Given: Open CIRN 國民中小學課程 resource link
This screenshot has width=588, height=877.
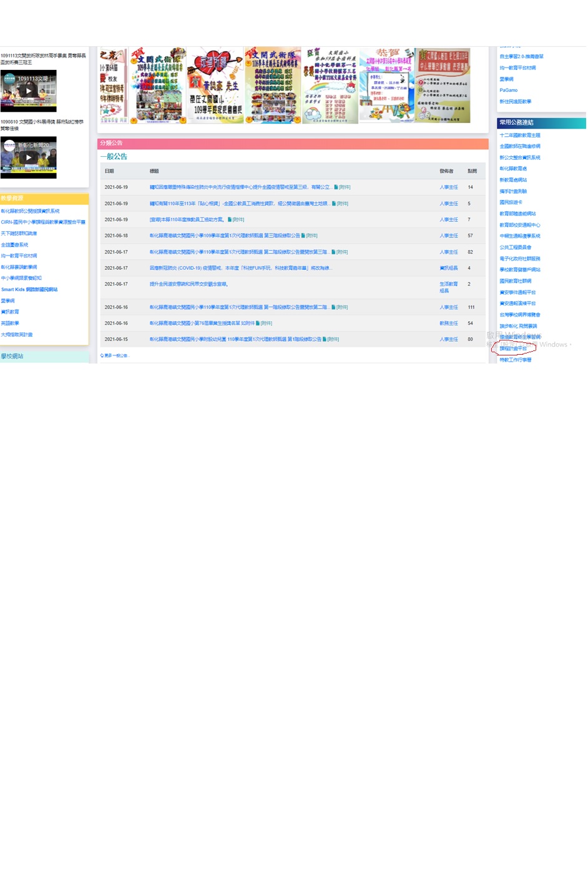Looking at the screenshot, I should 43,222.
